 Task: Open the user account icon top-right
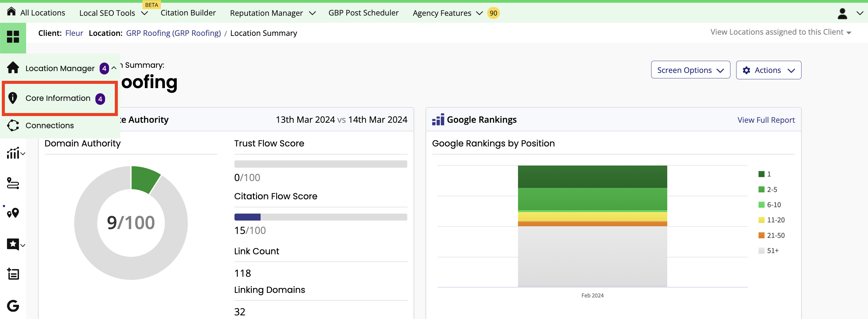click(x=842, y=13)
